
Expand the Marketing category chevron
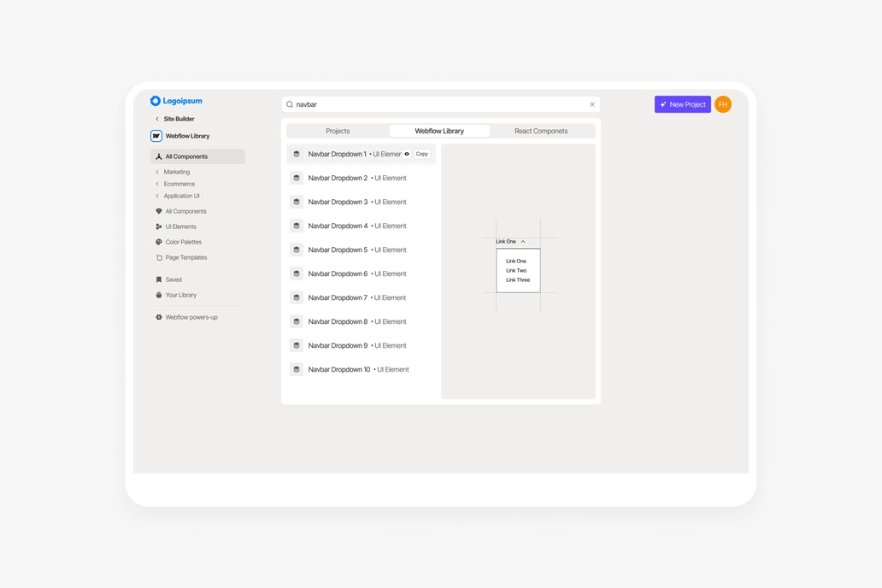coord(157,172)
